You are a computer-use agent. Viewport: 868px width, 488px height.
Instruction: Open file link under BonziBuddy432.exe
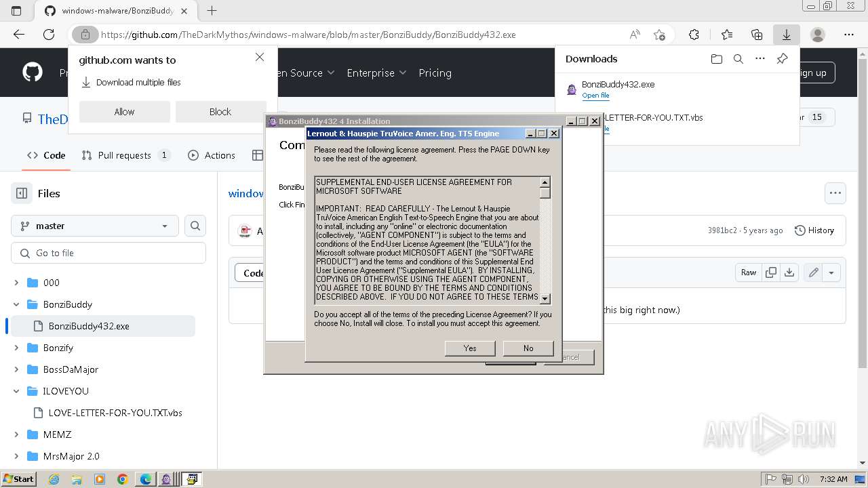(x=595, y=96)
